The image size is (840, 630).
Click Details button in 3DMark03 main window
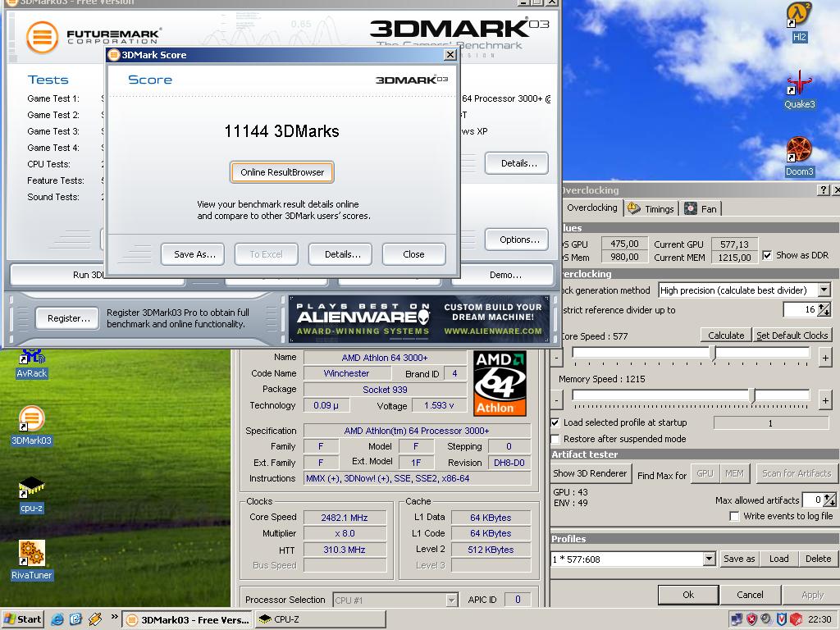[517, 163]
